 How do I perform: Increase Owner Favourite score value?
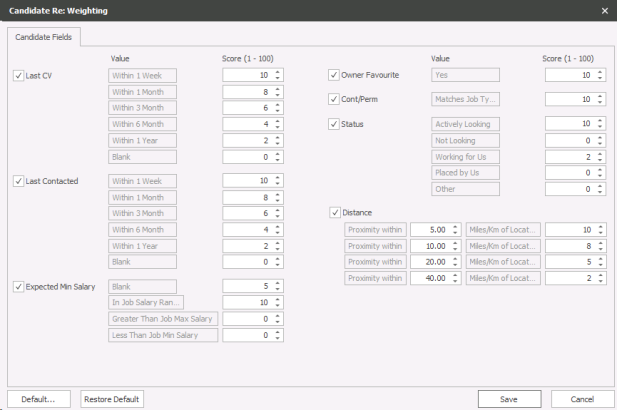click(600, 71)
